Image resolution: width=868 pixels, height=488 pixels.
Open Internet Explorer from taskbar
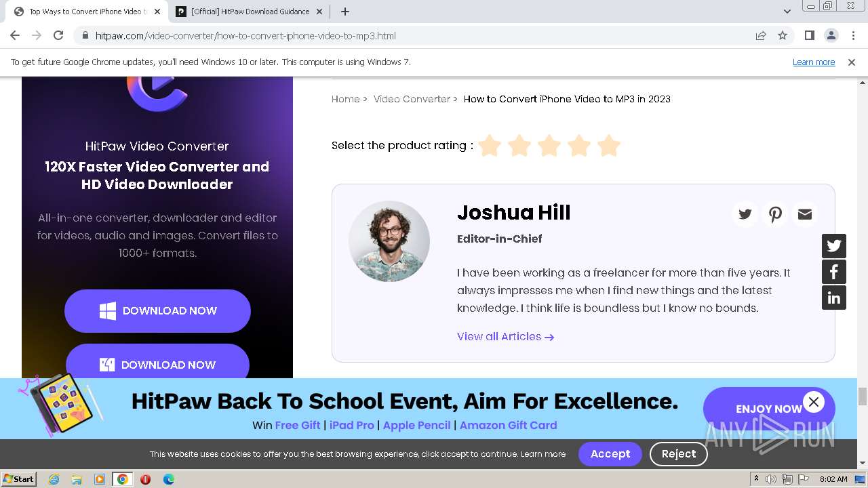click(x=54, y=479)
